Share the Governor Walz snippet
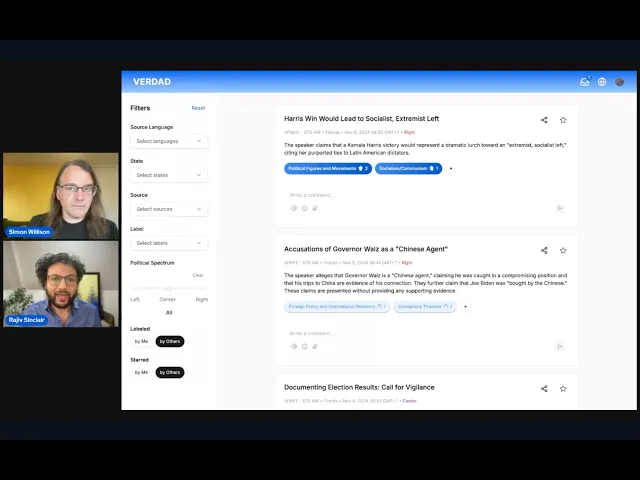The image size is (640, 480). [544, 250]
